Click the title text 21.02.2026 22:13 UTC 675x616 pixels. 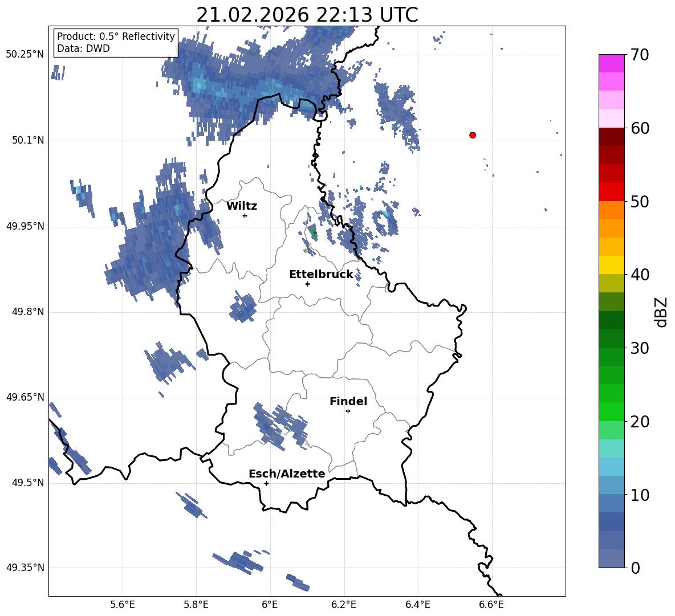tap(307, 15)
